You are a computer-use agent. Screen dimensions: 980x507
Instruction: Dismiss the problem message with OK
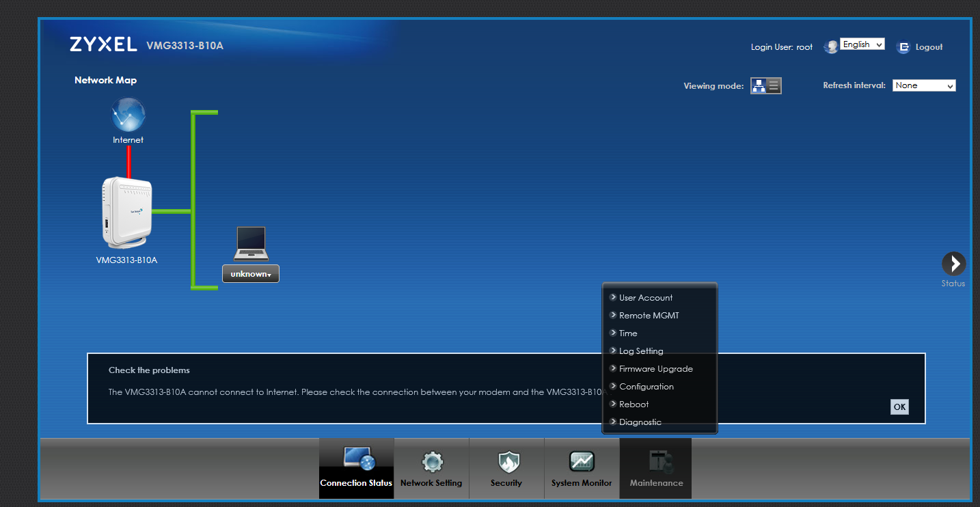pos(900,407)
